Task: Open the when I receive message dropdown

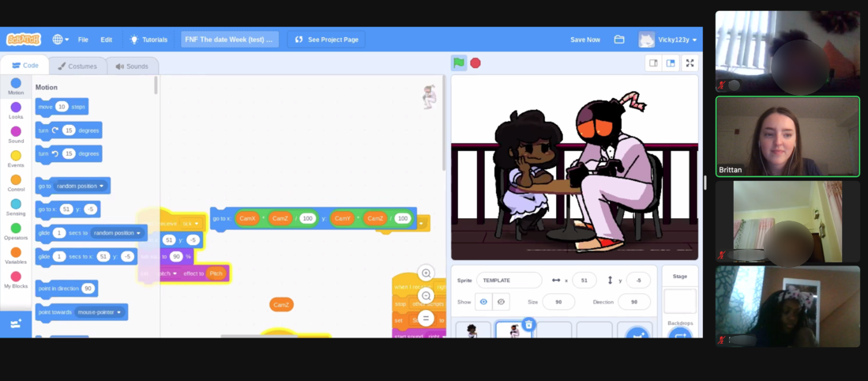Action: click(190, 224)
